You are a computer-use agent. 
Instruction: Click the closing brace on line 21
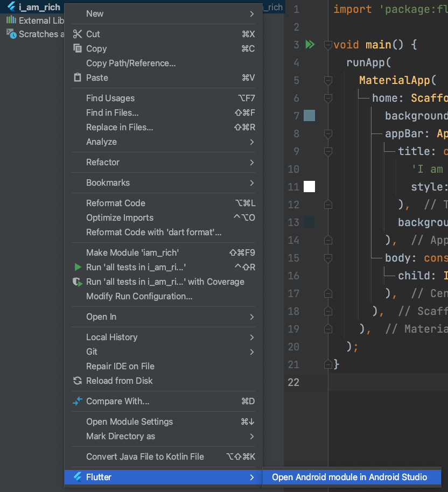pyautogui.click(x=336, y=364)
